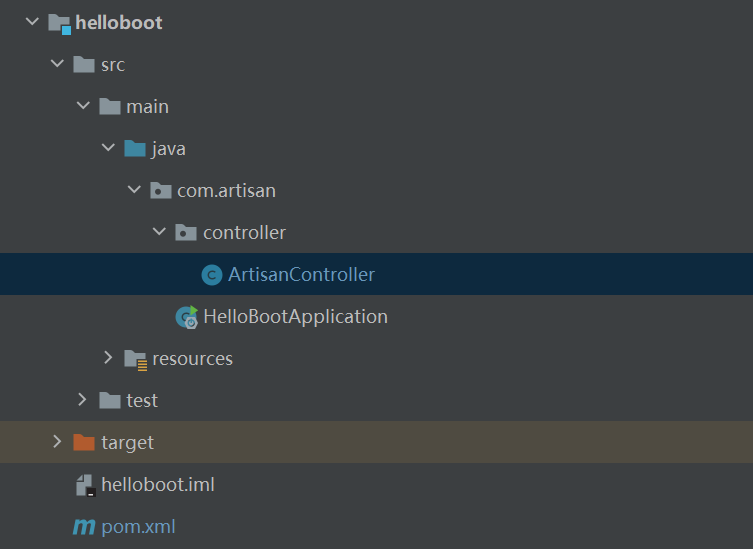Screen dimensions: 753x549
Task: Expand the test folder arrow
Action: point(83,400)
